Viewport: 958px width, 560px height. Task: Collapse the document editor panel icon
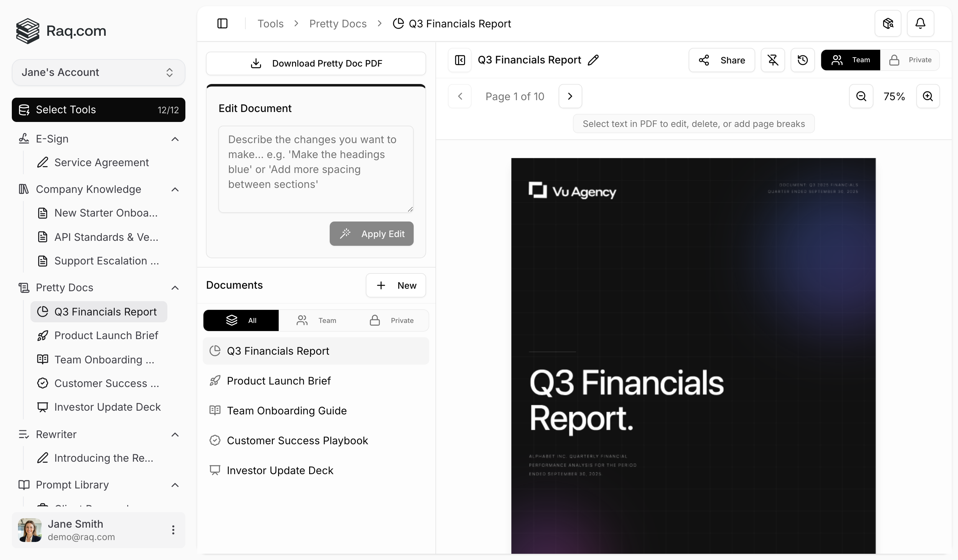[x=460, y=60]
